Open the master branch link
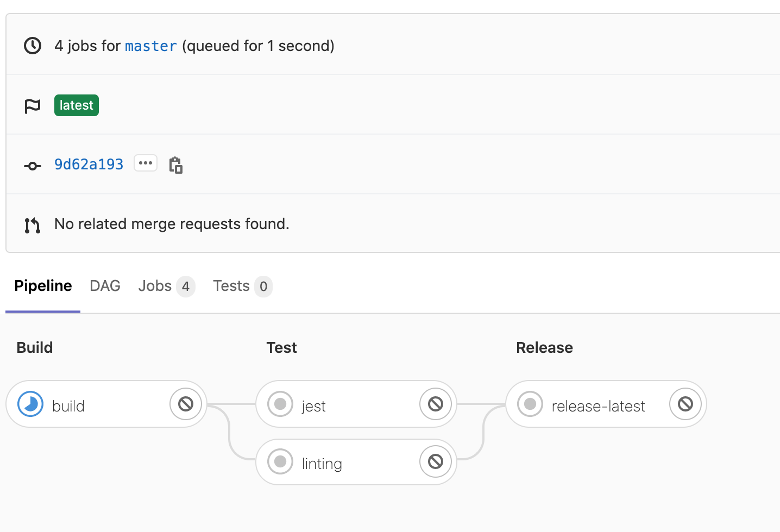The width and height of the screenshot is (780, 532). pyautogui.click(x=151, y=46)
